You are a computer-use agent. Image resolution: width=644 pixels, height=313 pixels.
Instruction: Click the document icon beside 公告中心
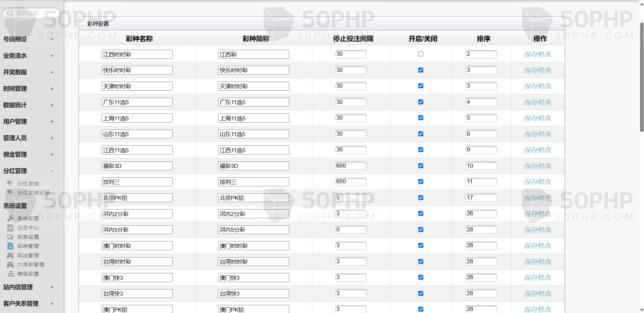(10, 228)
